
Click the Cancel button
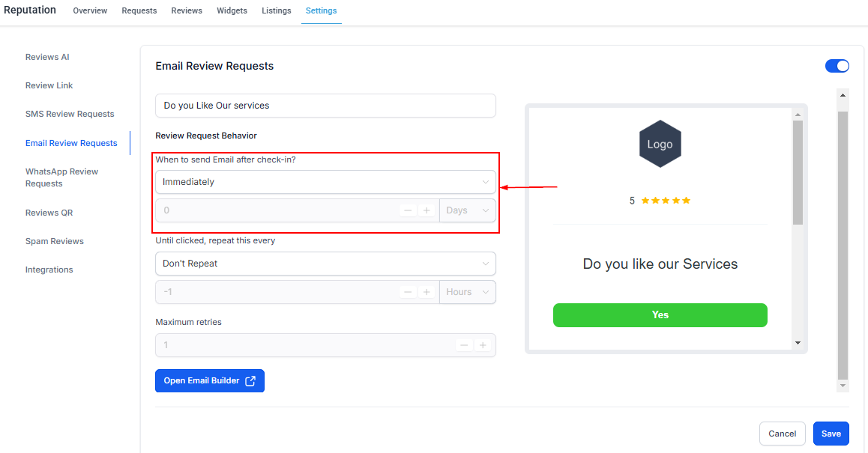click(783, 434)
